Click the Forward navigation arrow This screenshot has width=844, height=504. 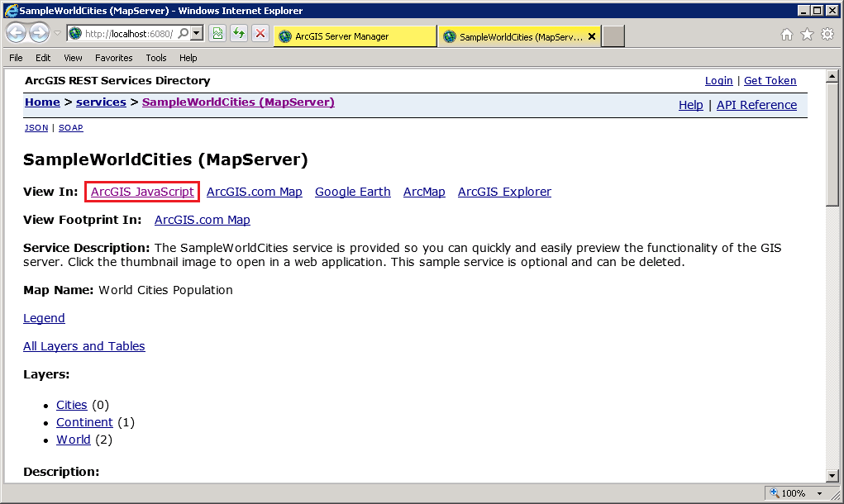[39, 33]
